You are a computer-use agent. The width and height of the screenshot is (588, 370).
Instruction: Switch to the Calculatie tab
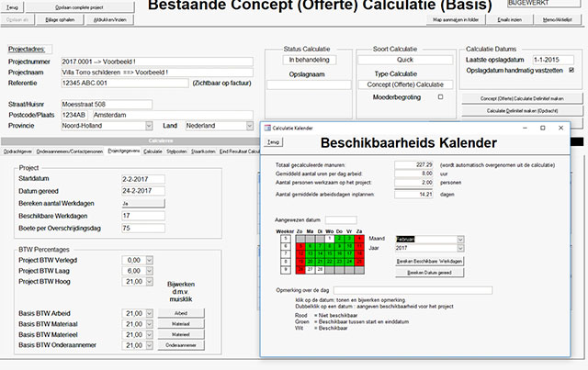point(153,150)
